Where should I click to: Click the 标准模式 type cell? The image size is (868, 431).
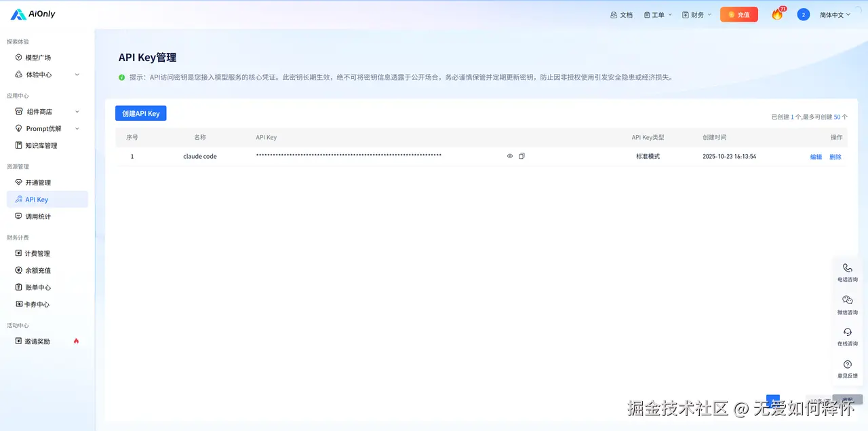[648, 156]
